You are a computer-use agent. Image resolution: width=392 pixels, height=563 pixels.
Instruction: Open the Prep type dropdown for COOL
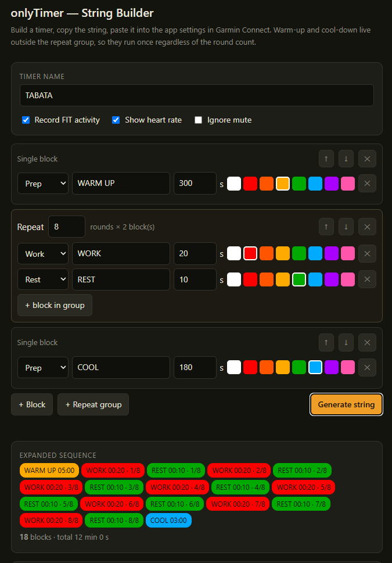click(43, 367)
